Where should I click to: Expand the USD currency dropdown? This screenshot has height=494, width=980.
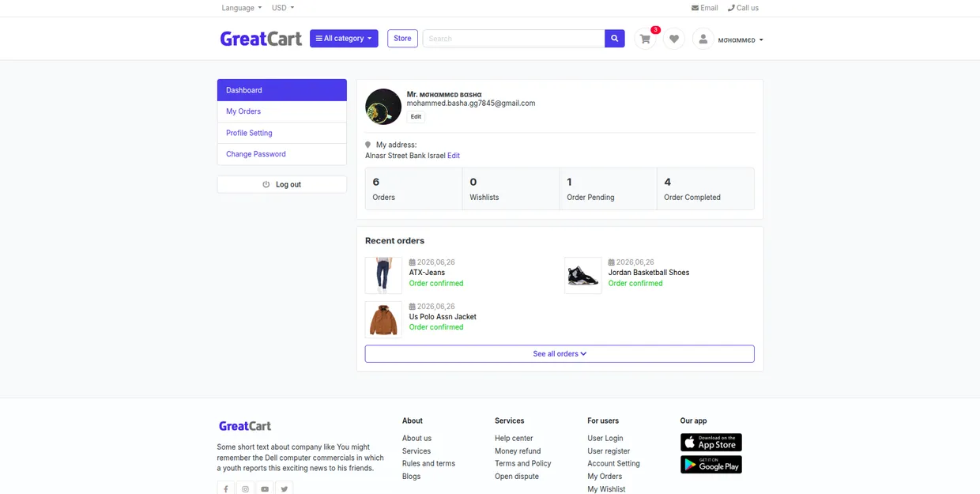(x=283, y=8)
